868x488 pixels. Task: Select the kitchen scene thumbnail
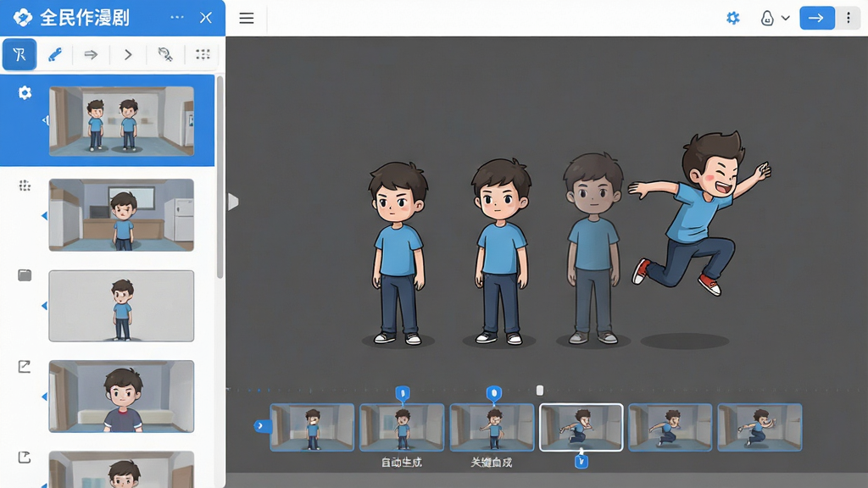(121, 214)
